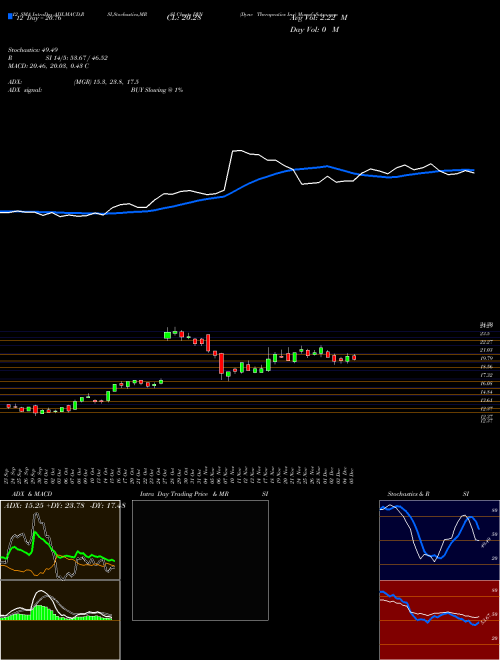500x660 pixels.
Task: Click the 'ADX signal:' label
Action: [25, 90]
